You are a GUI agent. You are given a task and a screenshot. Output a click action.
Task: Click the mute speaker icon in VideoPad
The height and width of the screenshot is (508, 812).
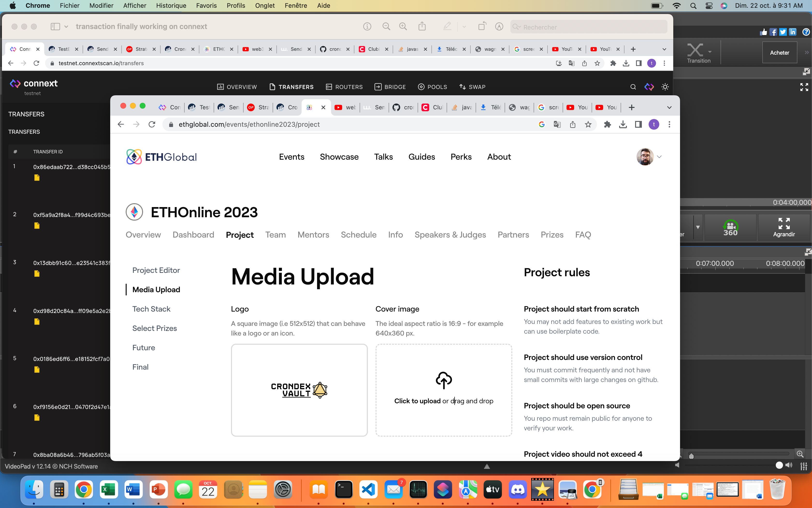[x=677, y=465]
